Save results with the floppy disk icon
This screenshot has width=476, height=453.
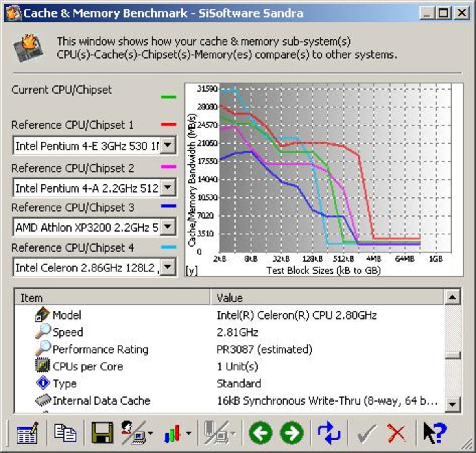tap(102, 432)
